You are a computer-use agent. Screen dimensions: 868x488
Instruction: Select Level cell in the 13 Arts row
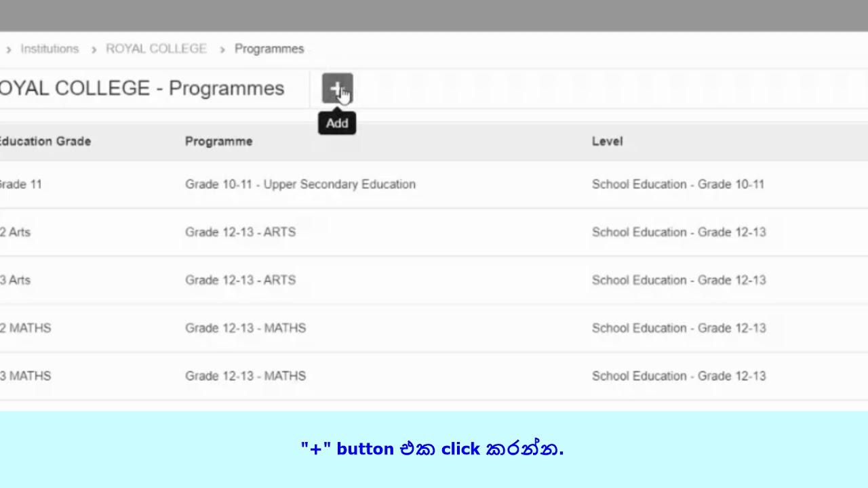[679, 280]
